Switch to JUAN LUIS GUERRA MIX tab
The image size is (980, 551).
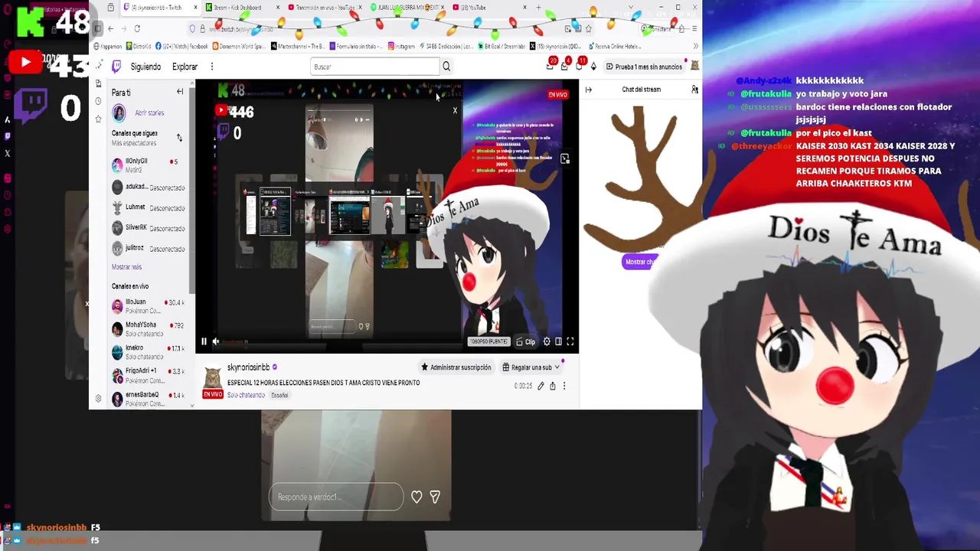coord(408,8)
